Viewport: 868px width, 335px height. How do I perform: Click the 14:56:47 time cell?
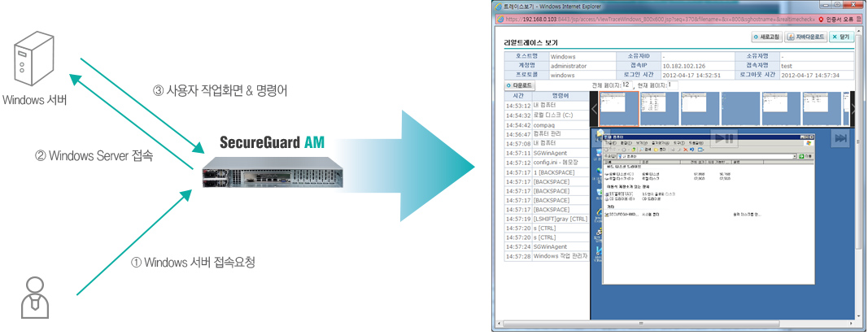coord(519,134)
